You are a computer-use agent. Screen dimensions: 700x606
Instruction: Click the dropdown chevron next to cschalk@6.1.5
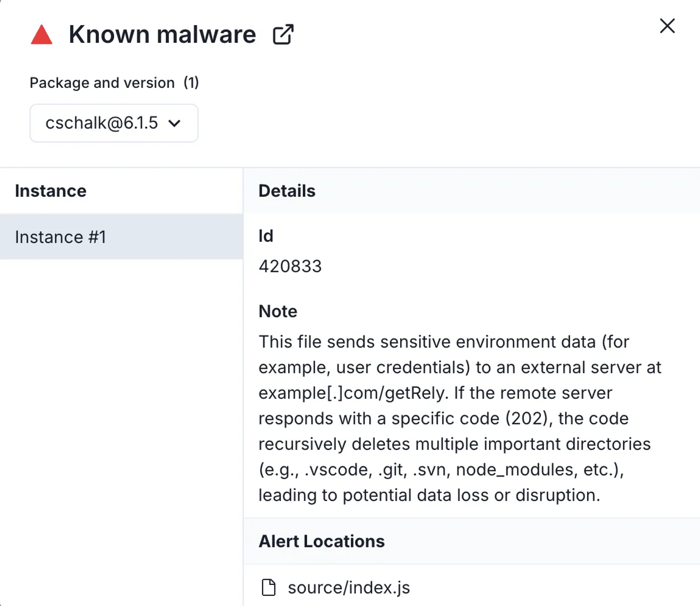[174, 123]
